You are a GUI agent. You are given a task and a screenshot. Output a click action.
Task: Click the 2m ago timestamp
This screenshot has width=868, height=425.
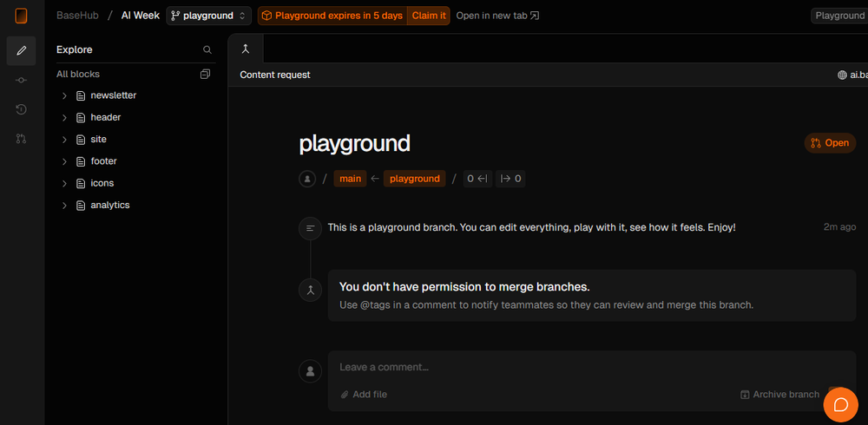coord(839,227)
